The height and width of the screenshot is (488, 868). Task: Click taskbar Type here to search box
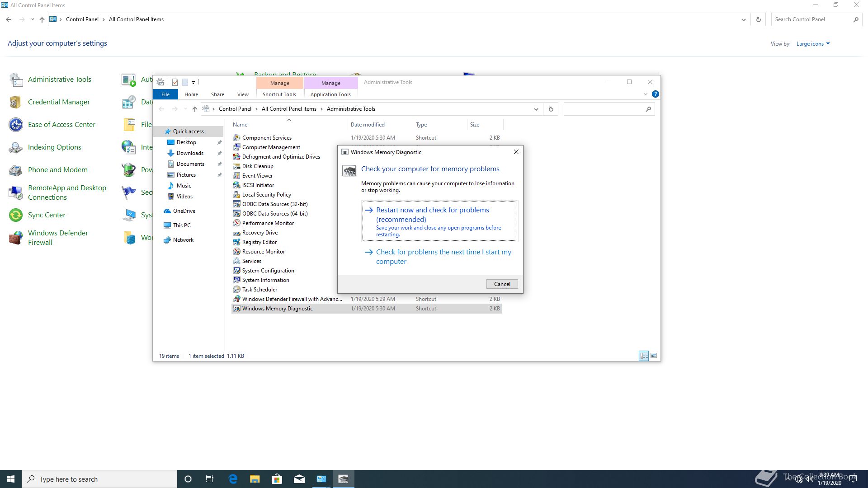(x=99, y=479)
